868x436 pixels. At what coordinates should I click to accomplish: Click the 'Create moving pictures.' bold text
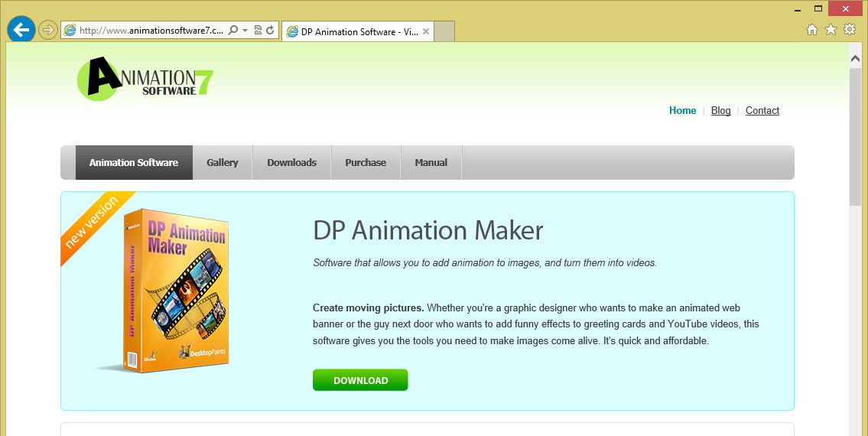pyautogui.click(x=369, y=307)
